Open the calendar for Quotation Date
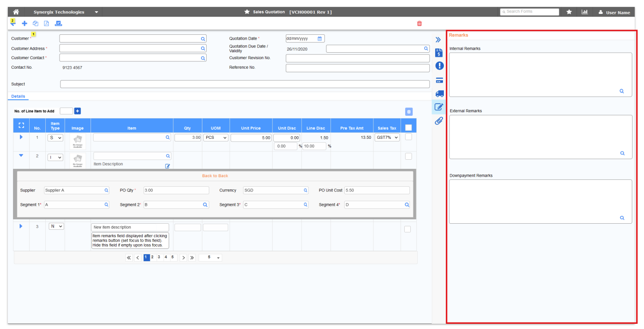Viewport: 644px width, 329px height. (x=320, y=38)
